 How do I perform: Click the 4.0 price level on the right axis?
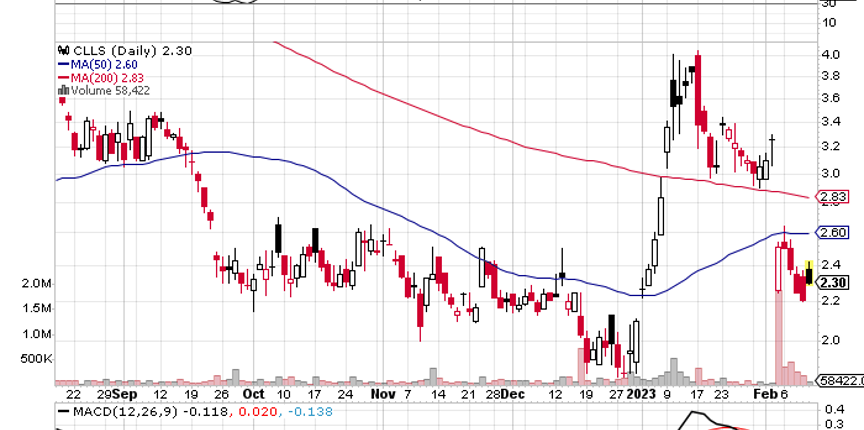click(829, 53)
